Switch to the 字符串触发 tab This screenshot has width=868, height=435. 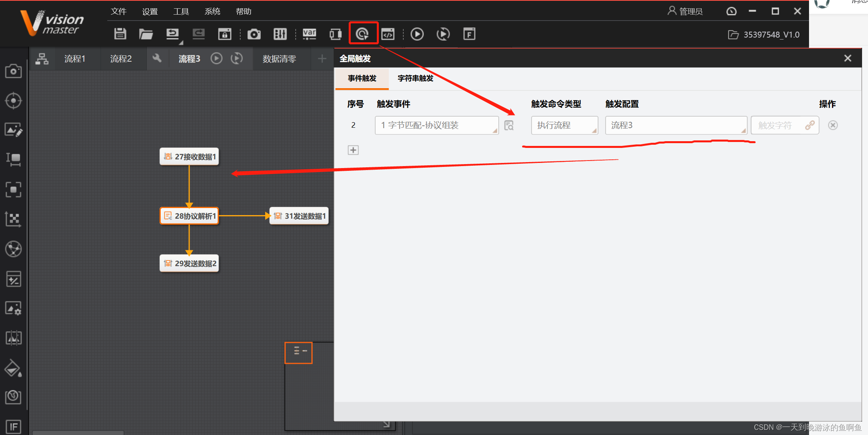click(x=415, y=78)
